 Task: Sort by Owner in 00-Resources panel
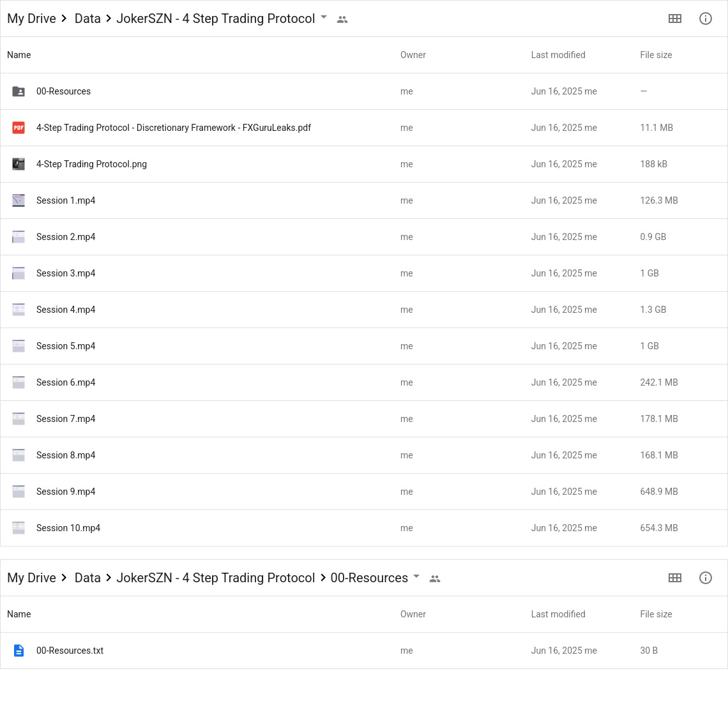point(413,614)
